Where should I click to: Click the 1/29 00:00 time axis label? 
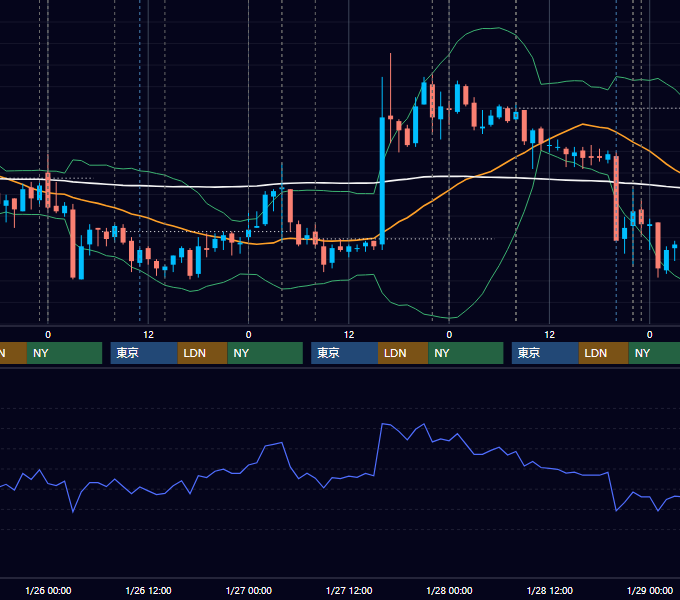650,590
